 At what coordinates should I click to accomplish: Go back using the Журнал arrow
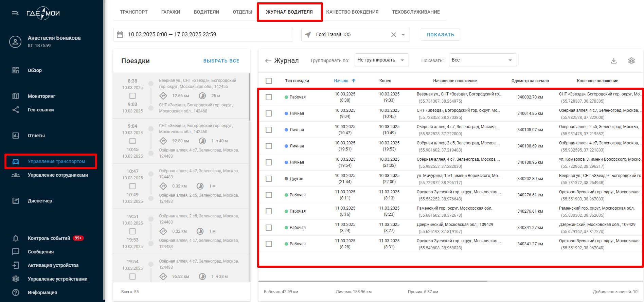[x=268, y=61]
